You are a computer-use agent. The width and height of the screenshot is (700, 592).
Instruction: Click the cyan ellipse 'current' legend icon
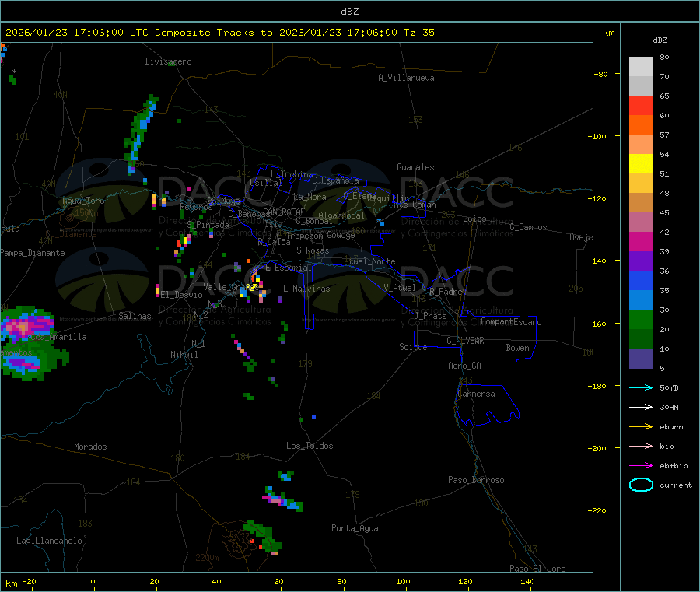coord(641,485)
